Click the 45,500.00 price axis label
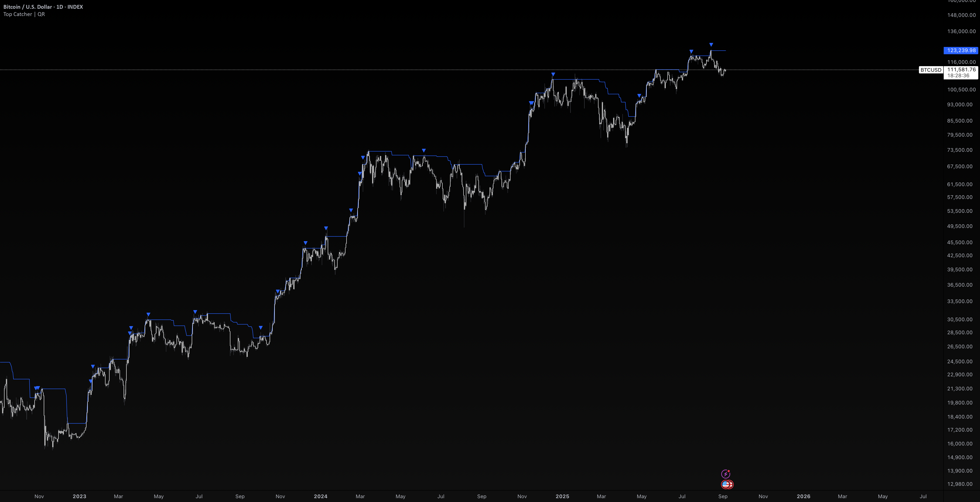Image resolution: width=980 pixels, height=502 pixels. 960,242
